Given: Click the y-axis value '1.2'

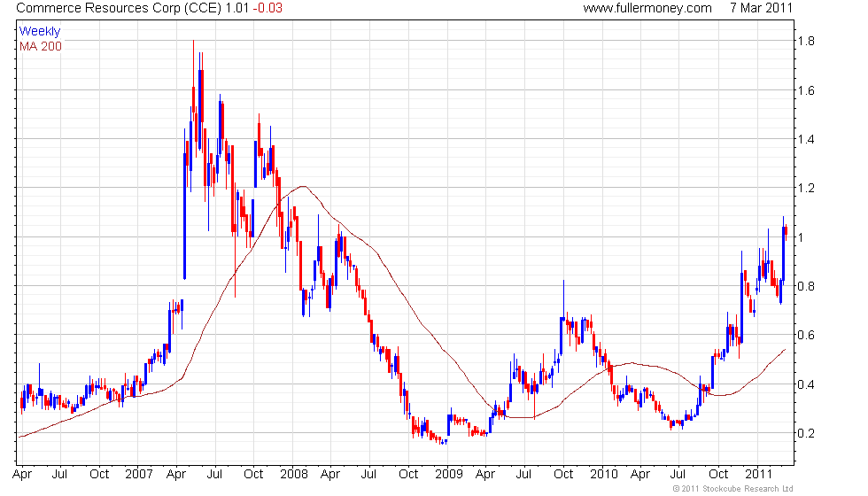Looking at the screenshot, I should 806,188.
